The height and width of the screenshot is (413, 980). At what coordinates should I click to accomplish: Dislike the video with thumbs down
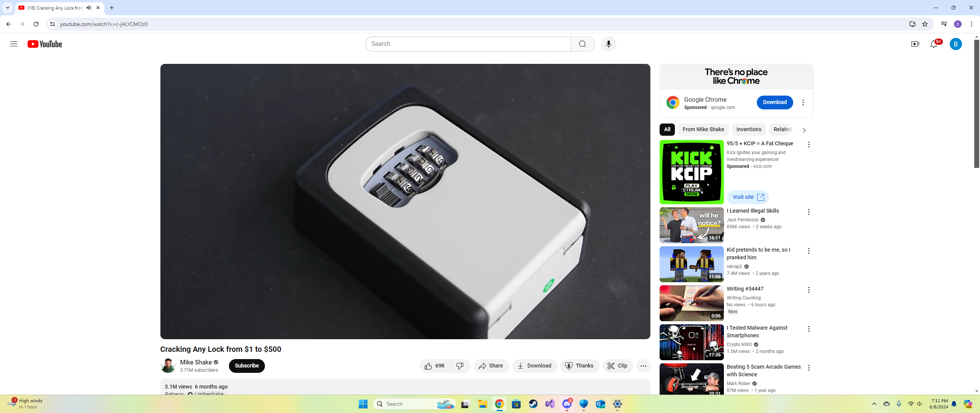tap(460, 366)
